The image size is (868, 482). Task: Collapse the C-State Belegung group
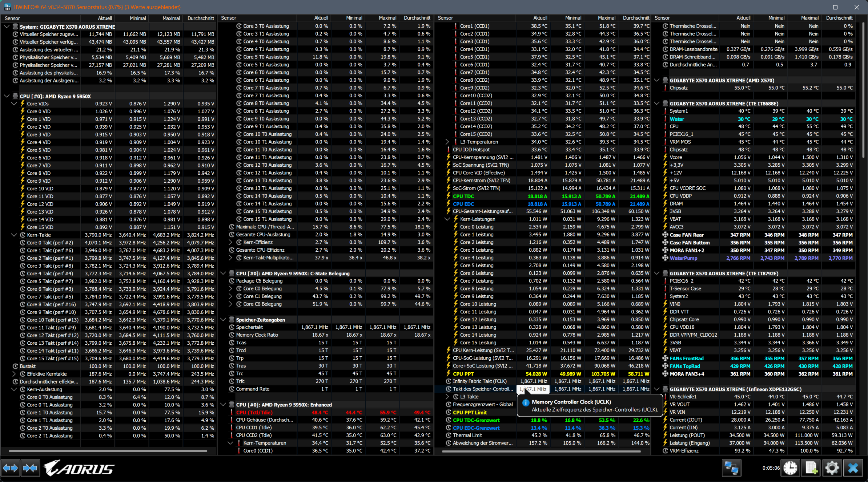[x=223, y=273]
